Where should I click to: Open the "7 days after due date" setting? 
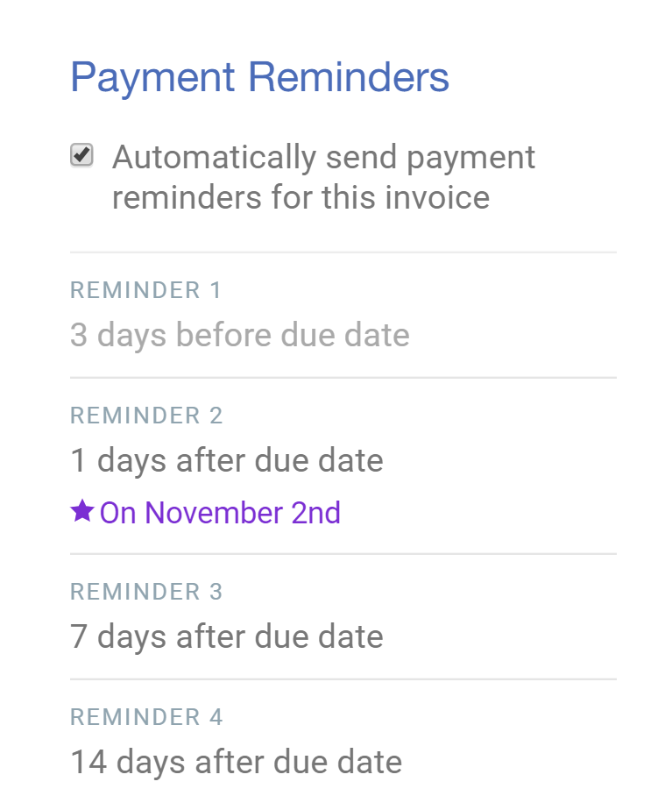(227, 636)
